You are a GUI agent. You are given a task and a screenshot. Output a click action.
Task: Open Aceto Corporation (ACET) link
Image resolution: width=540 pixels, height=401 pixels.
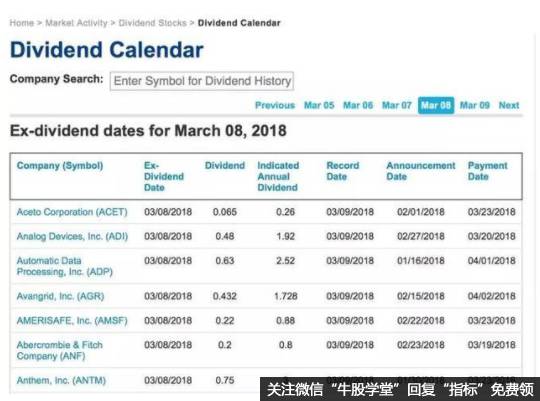pyautogui.click(x=72, y=212)
